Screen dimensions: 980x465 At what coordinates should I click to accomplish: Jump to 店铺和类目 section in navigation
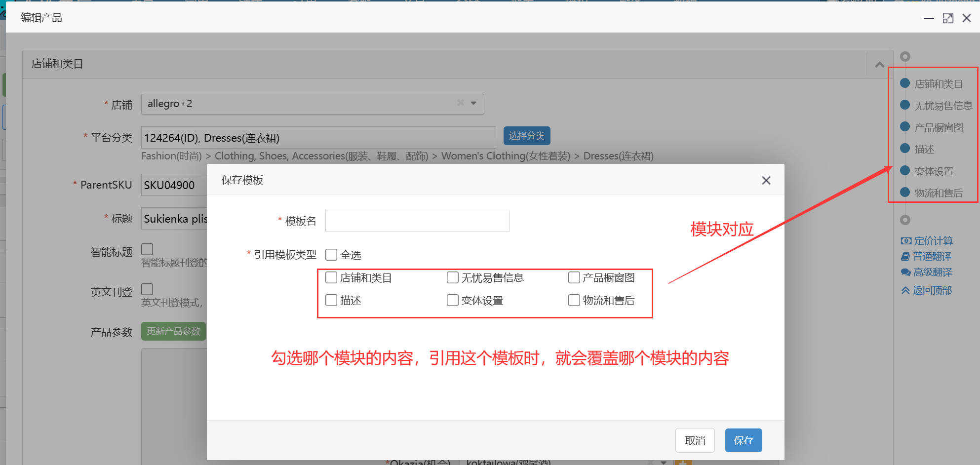point(938,84)
